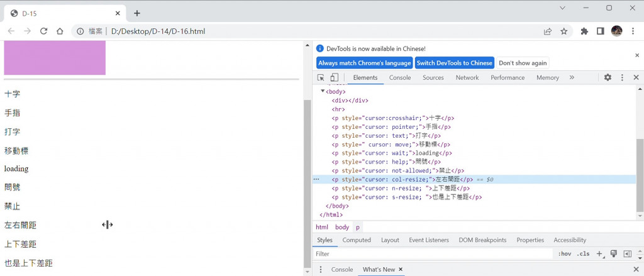644x276 pixels.
Task: Click body in the breadcrumb bar
Action: (x=342, y=227)
